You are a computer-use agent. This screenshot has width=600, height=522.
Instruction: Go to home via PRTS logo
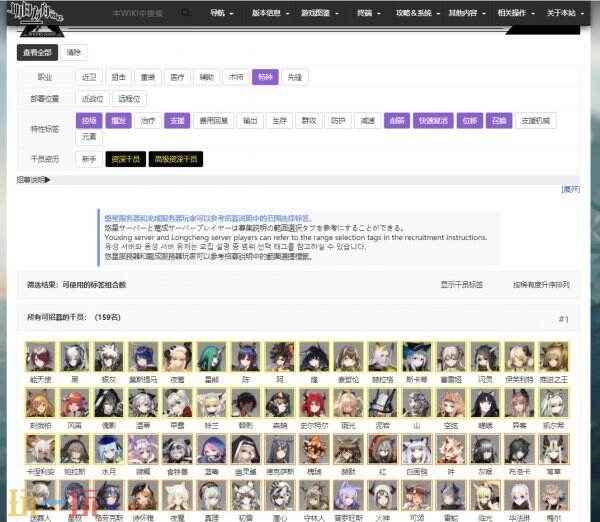click(35, 13)
